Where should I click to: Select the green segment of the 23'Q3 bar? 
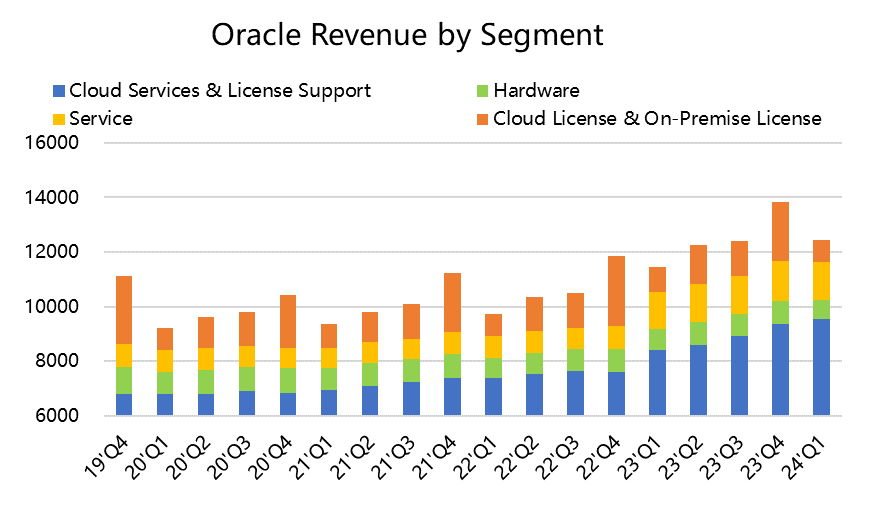point(739,325)
